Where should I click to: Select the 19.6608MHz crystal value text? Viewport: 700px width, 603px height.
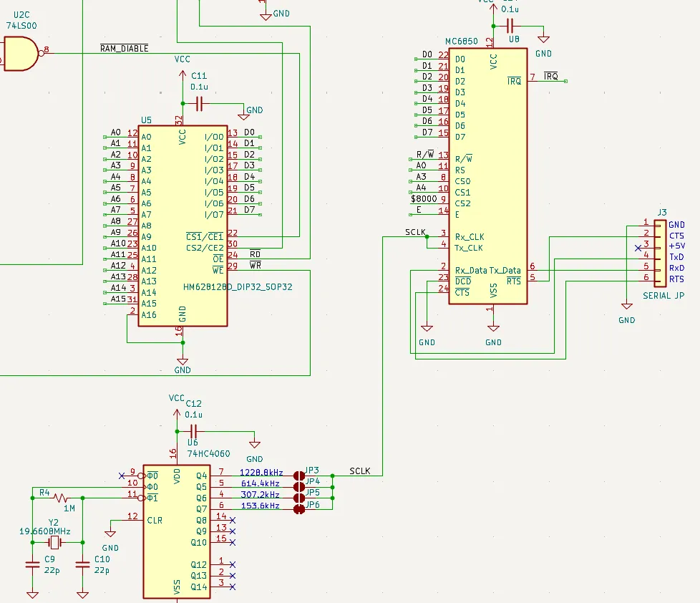[x=44, y=531]
